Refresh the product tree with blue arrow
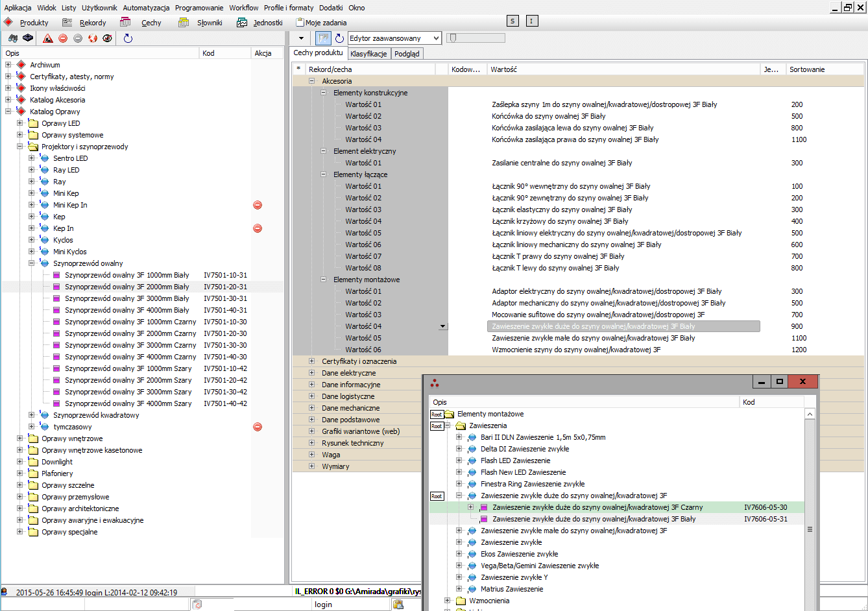The height and width of the screenshot is (611, 868). click(x=128, y=38)
